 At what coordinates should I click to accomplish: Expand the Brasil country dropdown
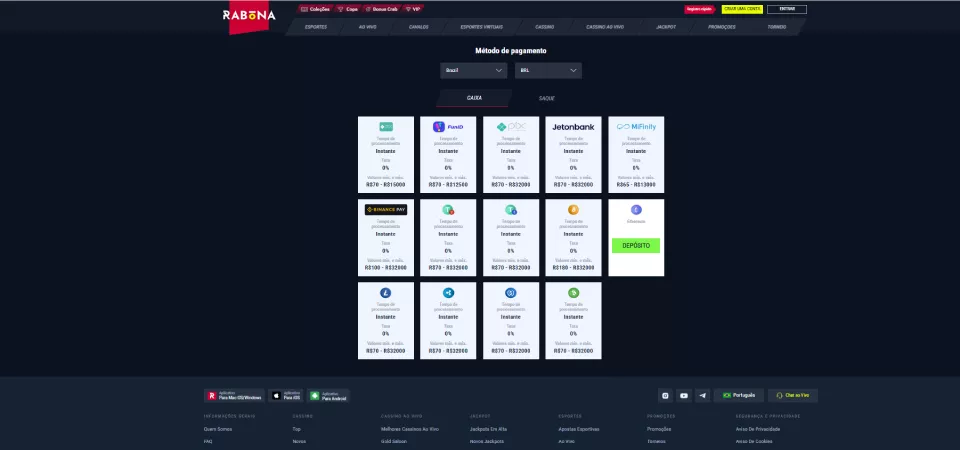pos(474,71)
